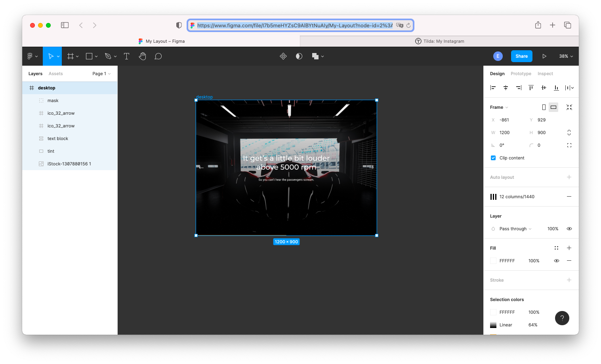601x364 pixels.
Task: Open the Shape tool dropdown
Action: pos(96,56)
